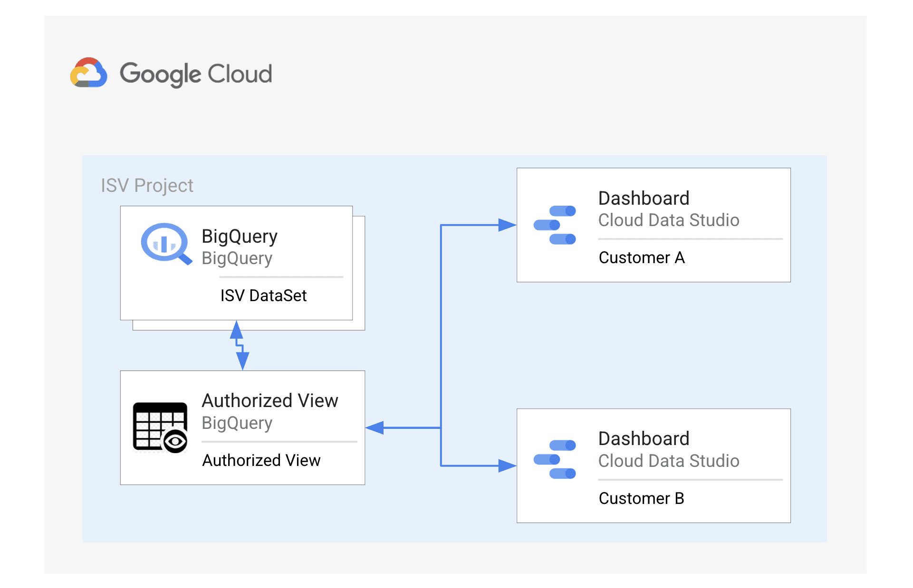
Task: Click the BigQuery card heading
Action: click(239, 236)
